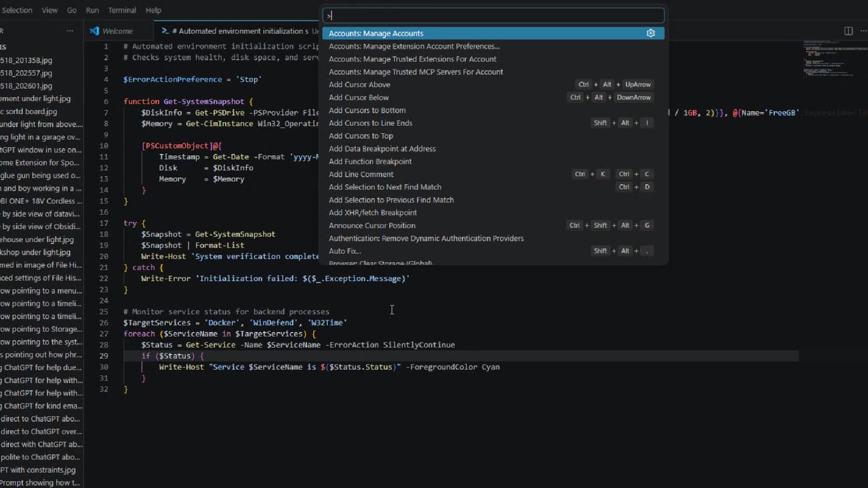Open explorer panel more actions ellipsis
The width and height of the screenshot is (868, 488).
[x=70, y=31]
